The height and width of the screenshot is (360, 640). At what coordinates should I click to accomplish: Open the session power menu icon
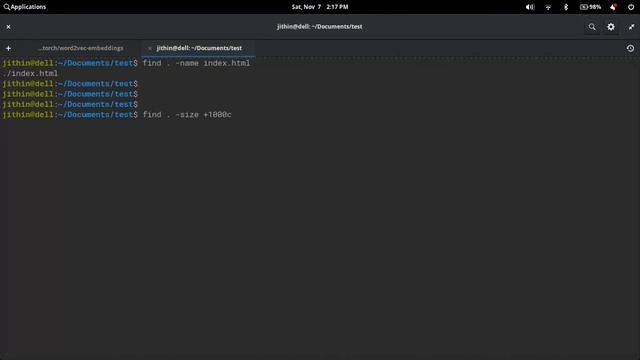[x=631, y=7]
